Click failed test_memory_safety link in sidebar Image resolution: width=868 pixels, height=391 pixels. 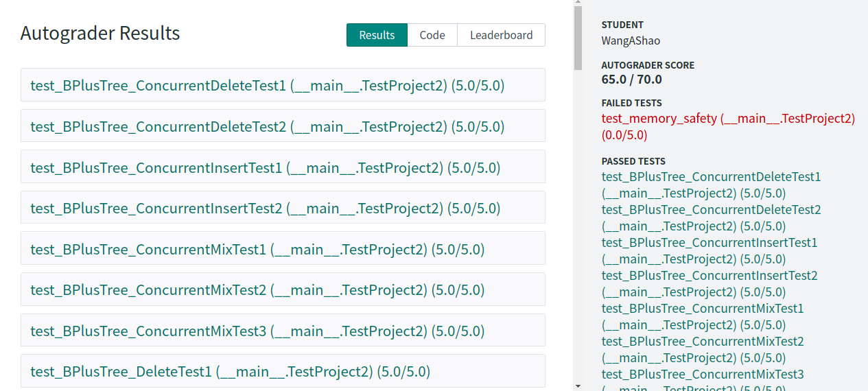[x=728, y=119]
